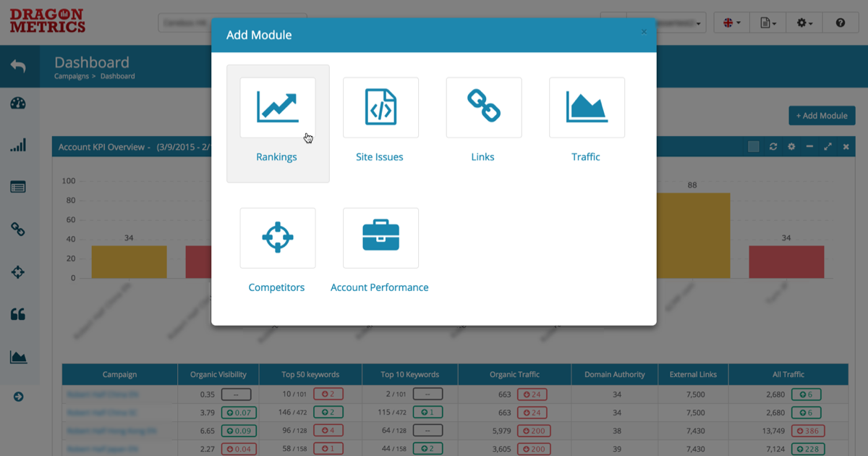Image resolution: width=868 pixels, height=456 pixels.
Task: Expand the reports document dropdown
Action: (x=767, y=22)
